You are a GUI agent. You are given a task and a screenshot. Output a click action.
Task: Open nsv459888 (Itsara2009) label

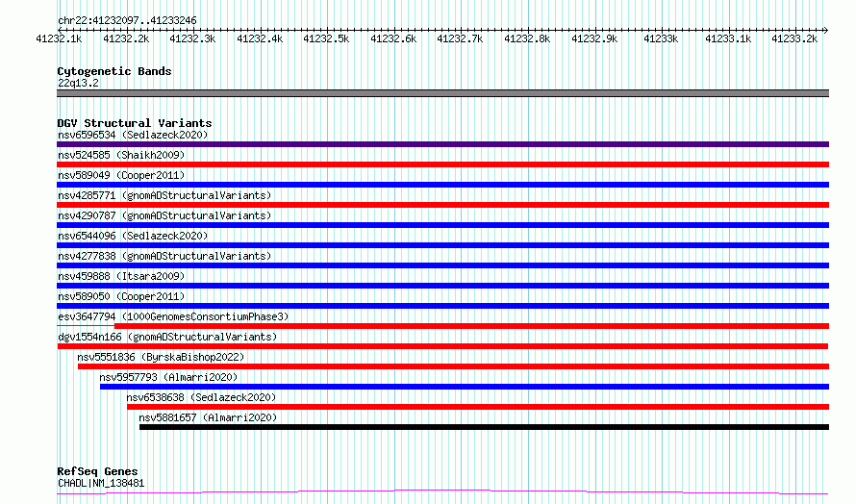click(x=121, y=276)
